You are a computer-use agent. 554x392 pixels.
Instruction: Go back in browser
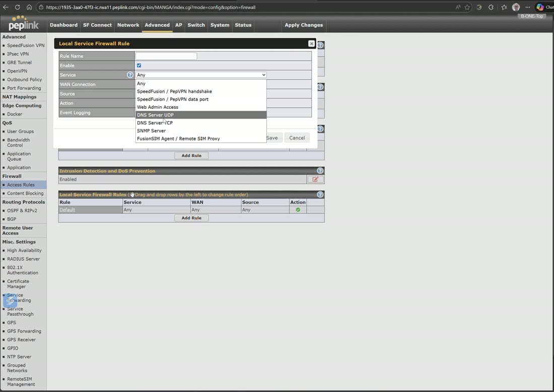pos(6,7)
